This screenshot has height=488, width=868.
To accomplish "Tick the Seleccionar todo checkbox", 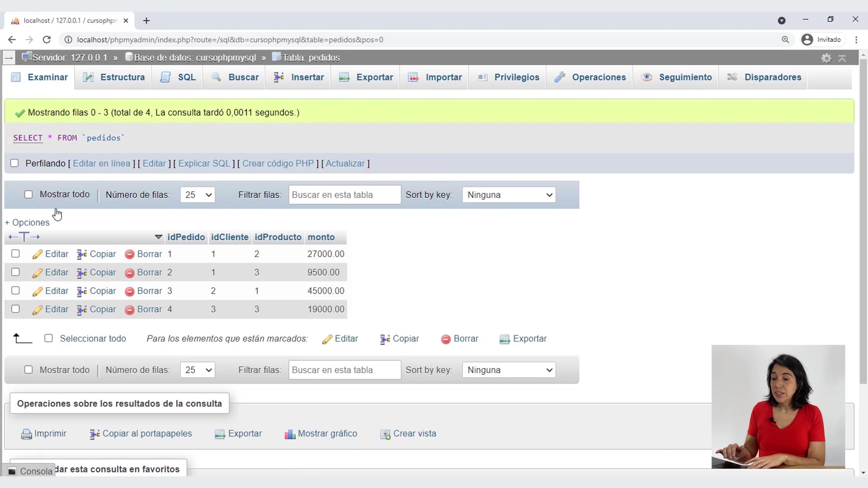I will pyautogui.click(x=49, y=338).
